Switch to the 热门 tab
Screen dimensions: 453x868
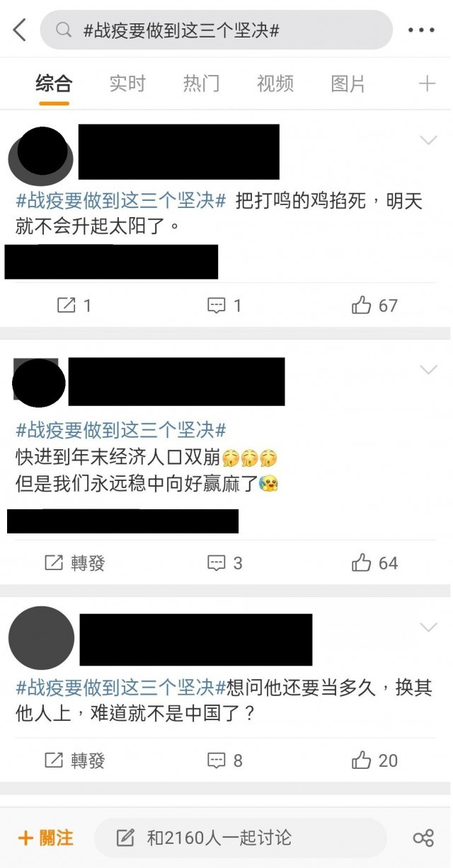[201, 83]
